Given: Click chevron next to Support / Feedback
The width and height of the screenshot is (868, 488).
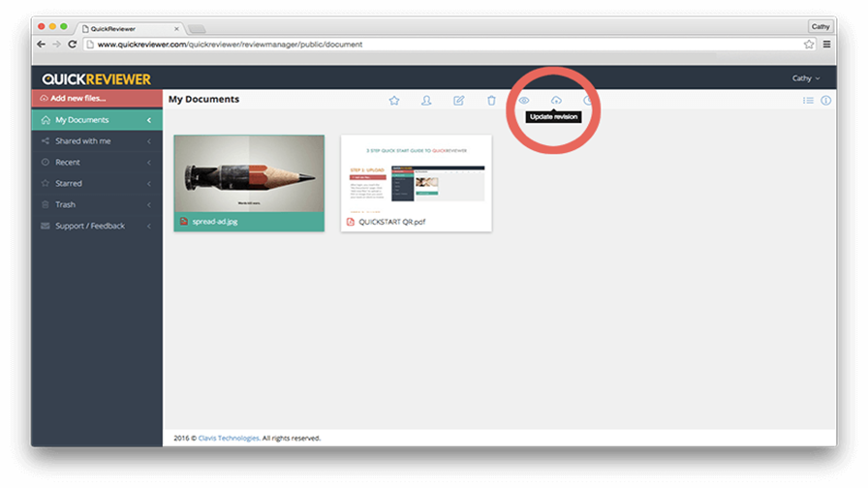Looking at the screenshot, I should tap(149, 226).
